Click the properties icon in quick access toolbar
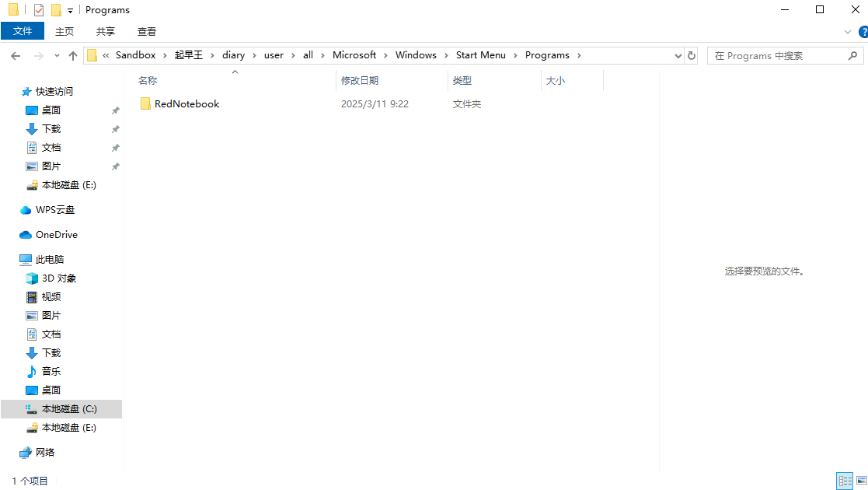868x490 pixels. [39, 10]
